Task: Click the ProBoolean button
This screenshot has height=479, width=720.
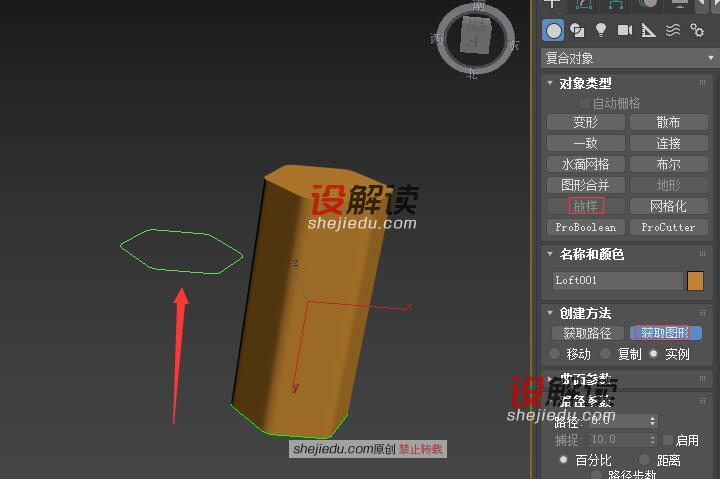Action: (x=585, y=227)
